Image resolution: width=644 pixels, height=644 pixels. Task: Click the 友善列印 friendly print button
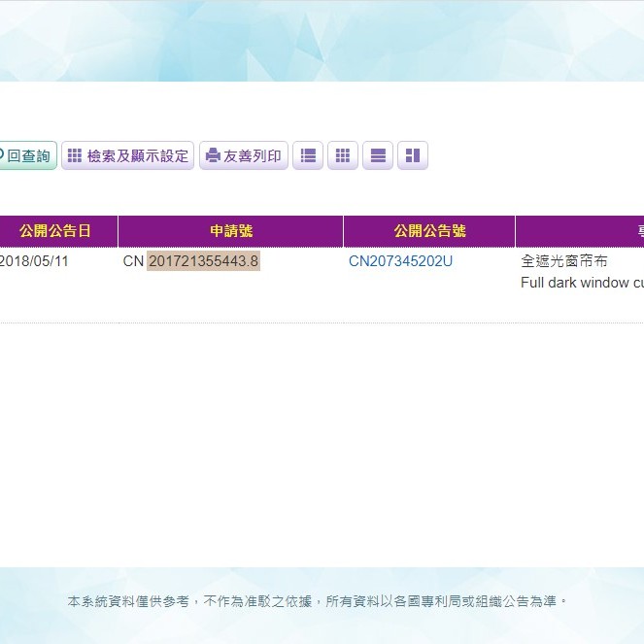click(x=244, y=155)
